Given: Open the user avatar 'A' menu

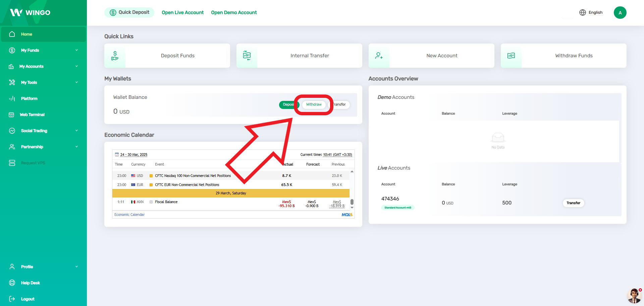Looking at the screenshot, I should click(x=620, y=13).
